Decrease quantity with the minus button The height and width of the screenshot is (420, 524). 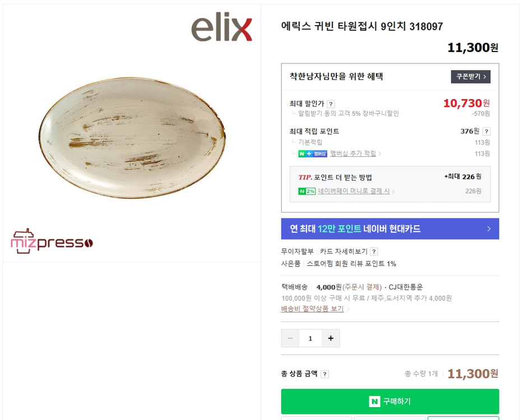(x=290, y=338)
